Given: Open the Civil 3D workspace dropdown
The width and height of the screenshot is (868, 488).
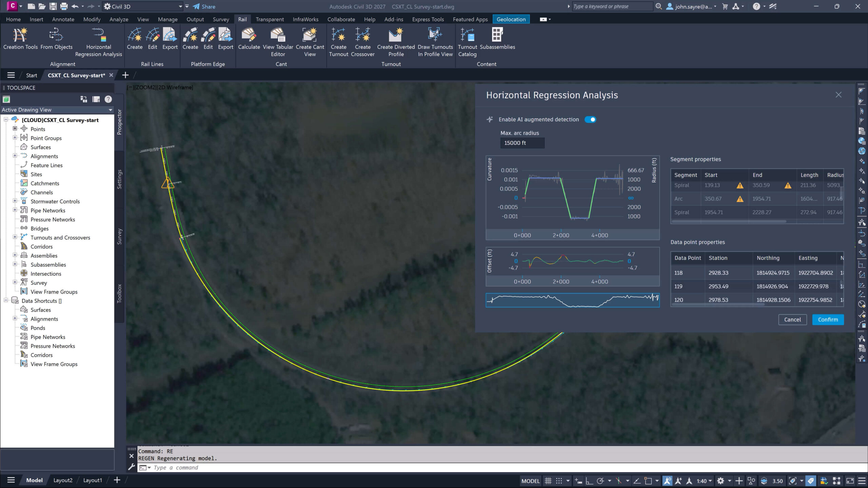Looking at the screenshot, I should pyautogui.click(x=143, y=6).
